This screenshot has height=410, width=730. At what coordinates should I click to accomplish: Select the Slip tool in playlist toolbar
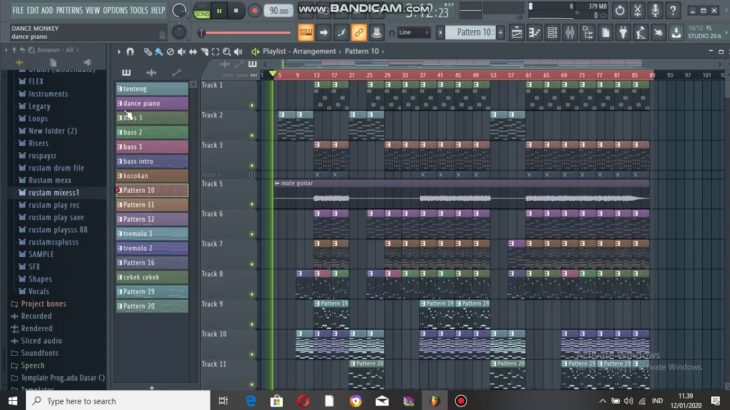(x=193, y=52)
